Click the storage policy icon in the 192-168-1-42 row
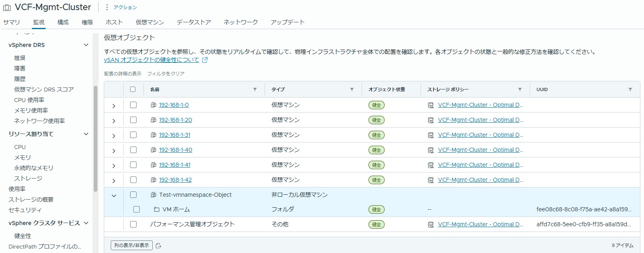The height and width of the screenshot is (253, 644). (431, 180)
